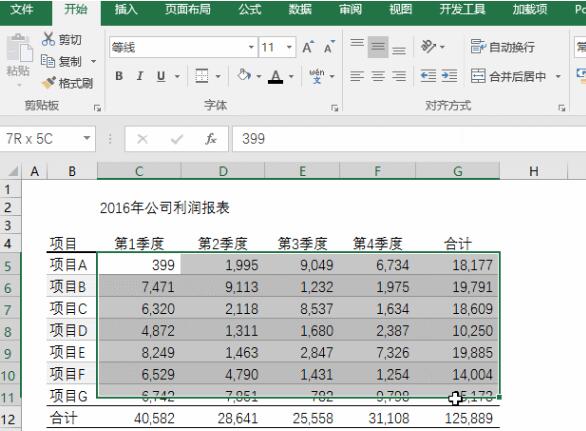The height and width of the screenshot is (431, 586).
Task: Confirm formula entry checkmark icon
Action: tap(176, 139)
